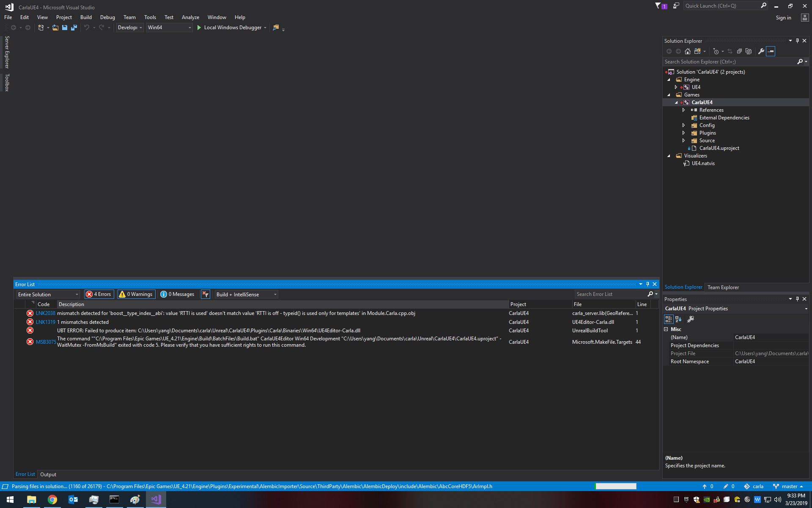The width and height of the screenshot is (812, 508).
Task: Click the Open File toolbar icon
Action: pos(55,28)
